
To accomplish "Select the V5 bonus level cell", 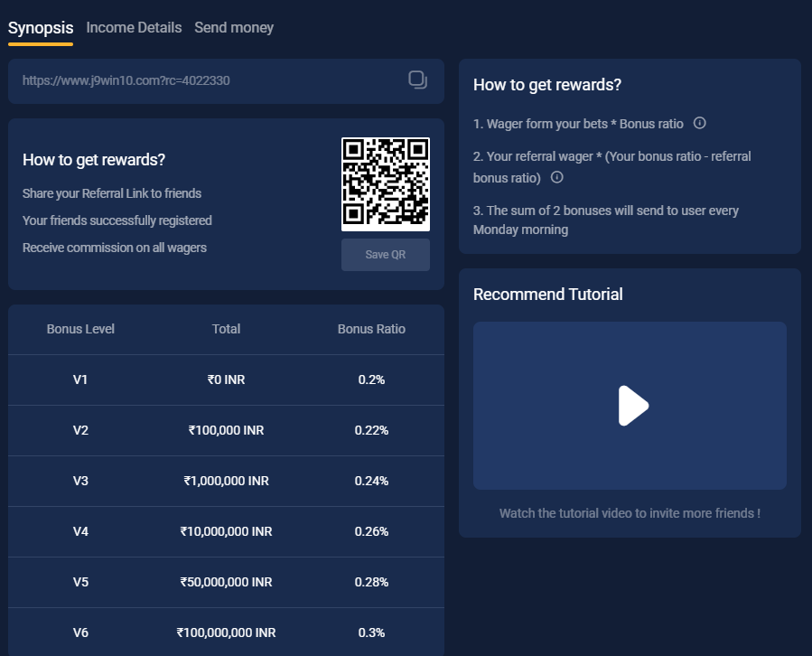I will coord(80,583).
